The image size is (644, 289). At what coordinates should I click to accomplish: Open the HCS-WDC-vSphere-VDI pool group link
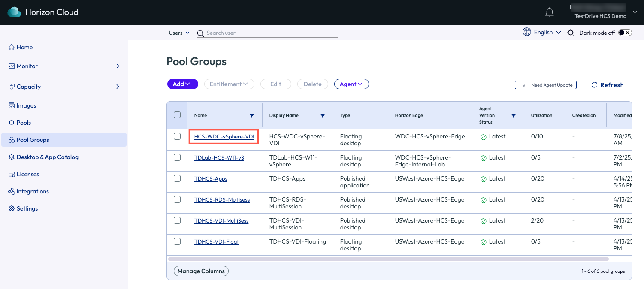(224, 137)
